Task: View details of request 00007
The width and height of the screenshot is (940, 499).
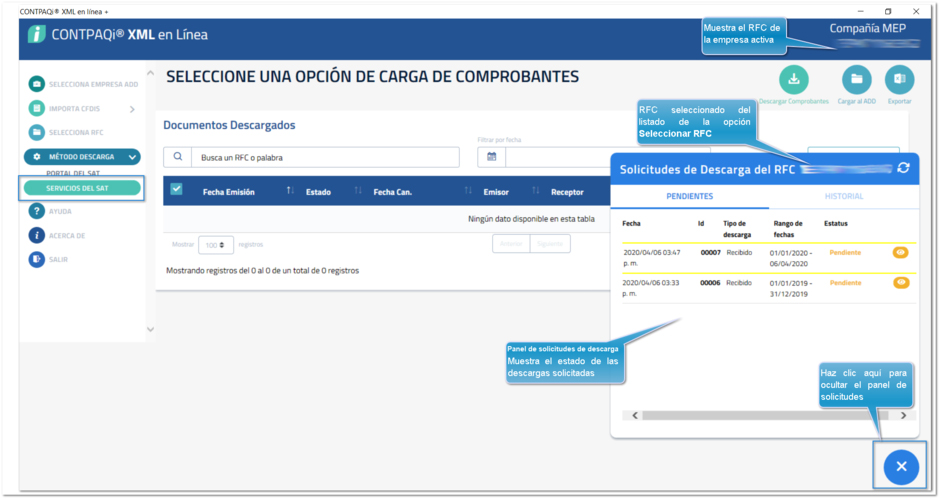Action: (x=900, y=252)
